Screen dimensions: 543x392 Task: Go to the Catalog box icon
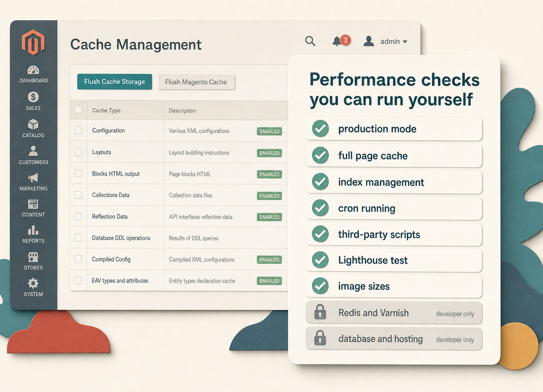coord(33,124)
